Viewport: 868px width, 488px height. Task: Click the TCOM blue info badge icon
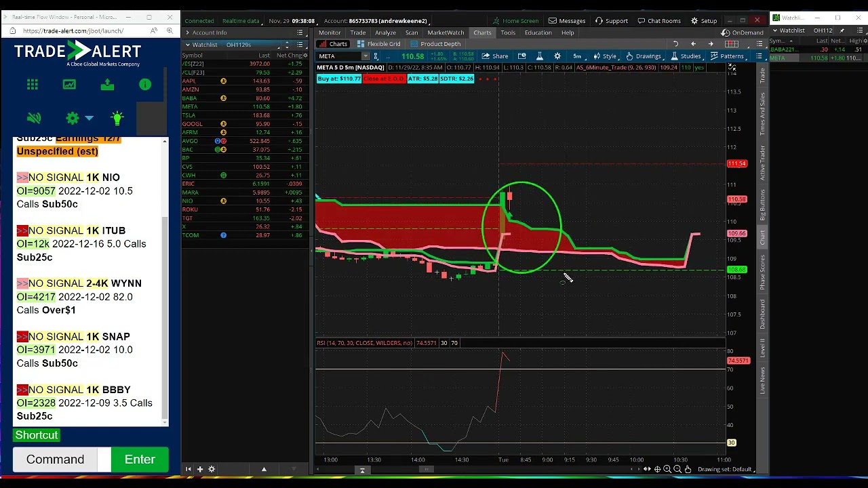[223, 235]
